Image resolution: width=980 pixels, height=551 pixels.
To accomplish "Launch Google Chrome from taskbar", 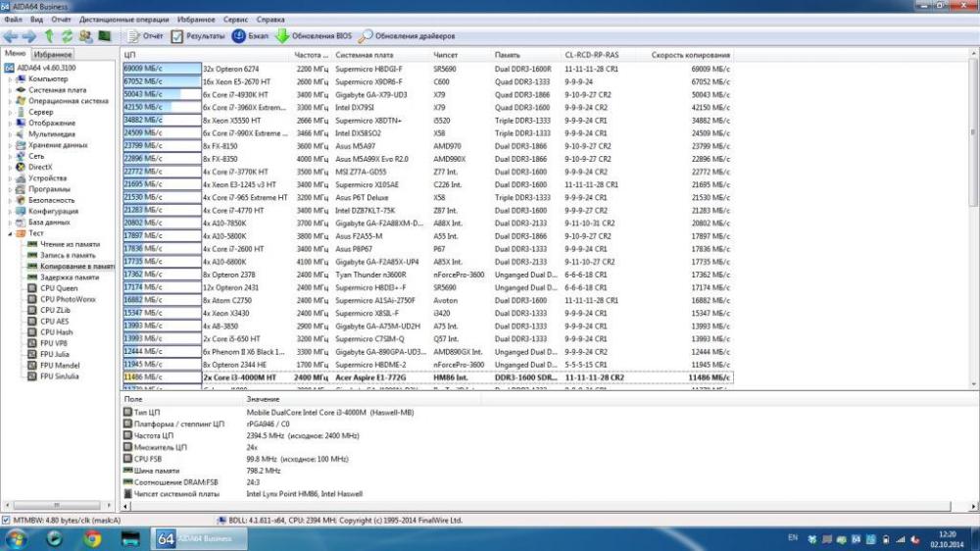I will coord(92,538).
